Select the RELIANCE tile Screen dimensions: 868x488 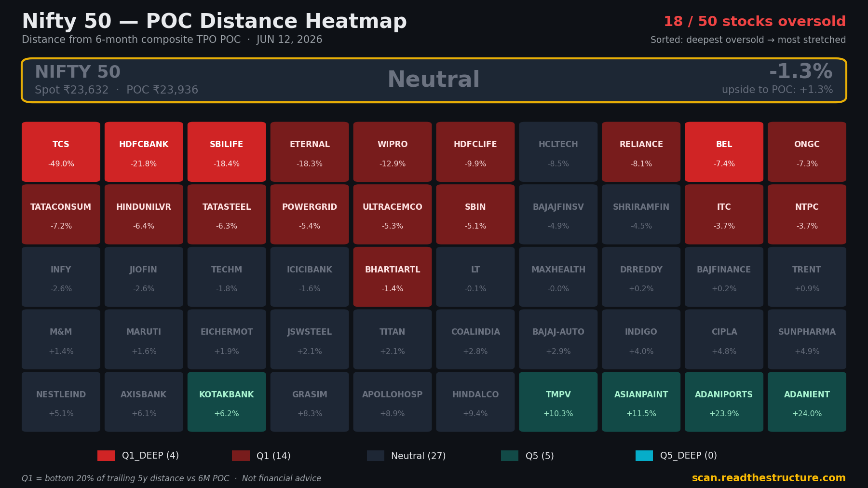tap(641, 152)
